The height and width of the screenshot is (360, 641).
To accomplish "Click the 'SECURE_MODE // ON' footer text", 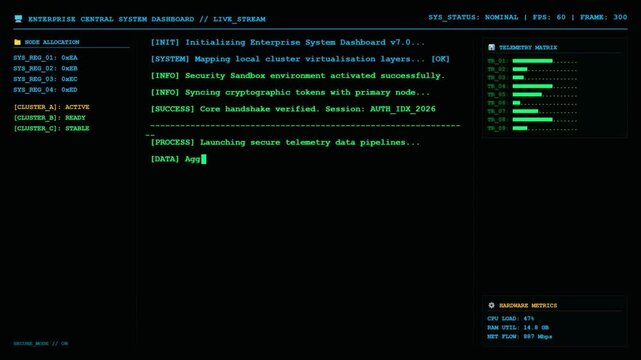I will [x=41, y=344].
